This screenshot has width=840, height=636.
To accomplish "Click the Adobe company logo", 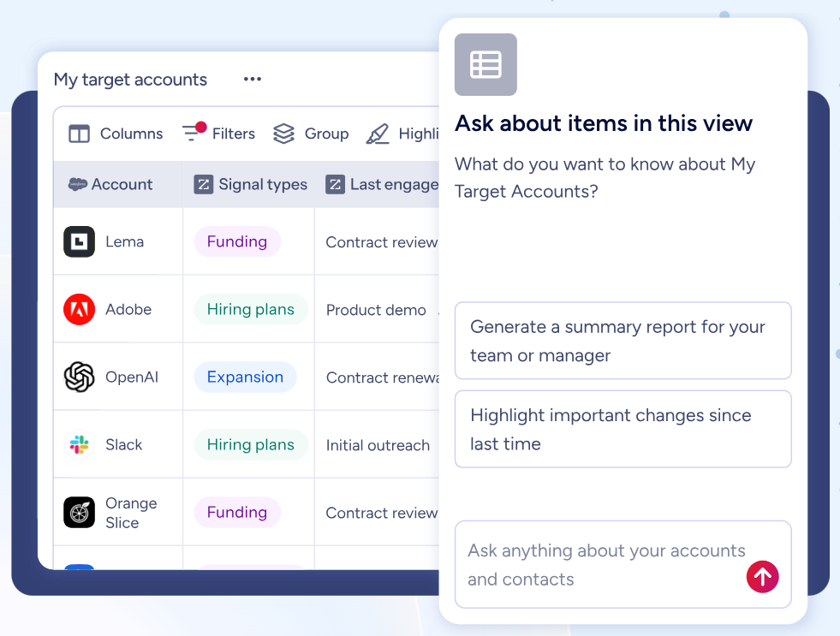I will (x=80, y=309).
